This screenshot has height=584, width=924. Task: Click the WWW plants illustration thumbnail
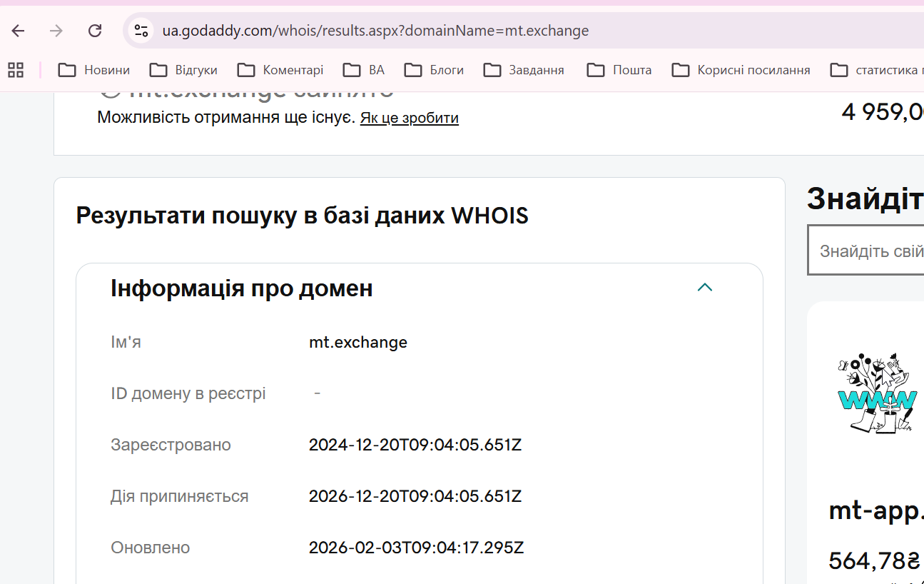point(877,393)
